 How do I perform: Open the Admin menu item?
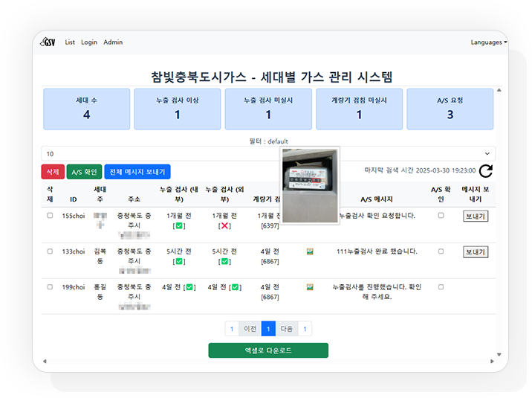[113, 42]
